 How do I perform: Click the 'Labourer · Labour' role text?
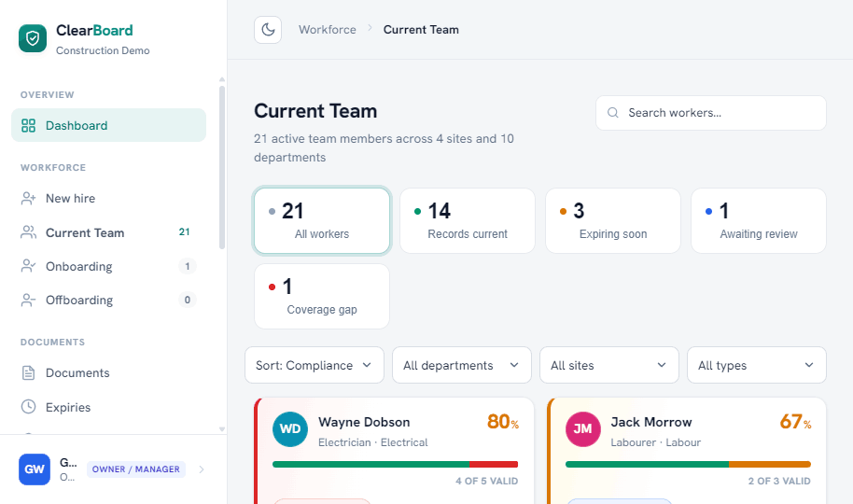point(655,442)
